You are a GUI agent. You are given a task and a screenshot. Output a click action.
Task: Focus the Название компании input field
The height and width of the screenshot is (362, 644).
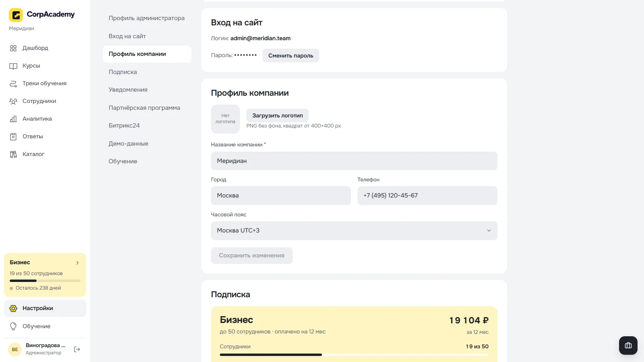point(354,161)
